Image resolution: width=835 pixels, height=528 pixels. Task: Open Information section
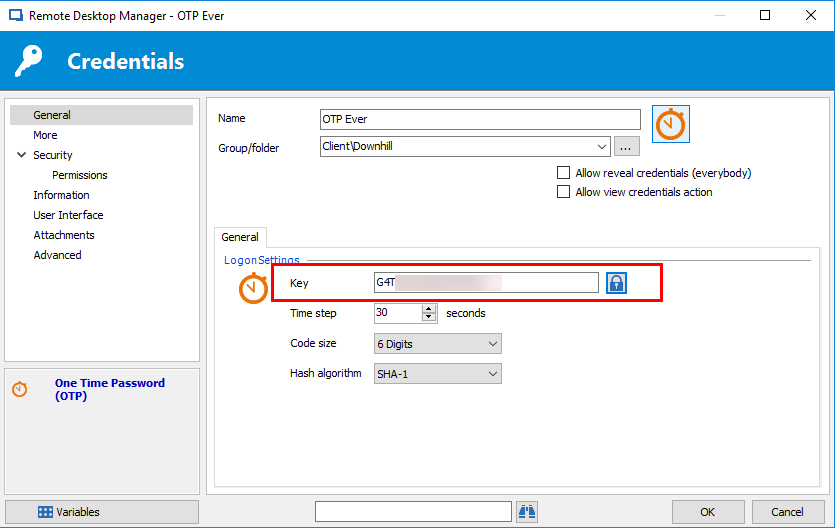61,195
